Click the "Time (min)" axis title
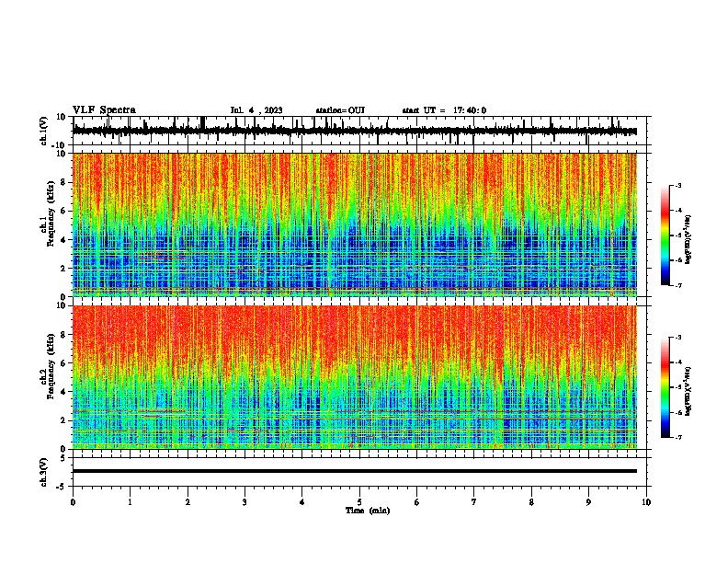This screenshot has width=728, height=563. tap(368, 511)
